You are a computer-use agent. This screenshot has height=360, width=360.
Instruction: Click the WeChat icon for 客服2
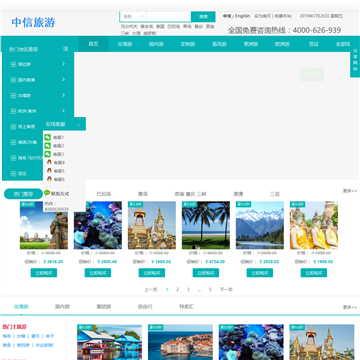click(48, 146)
